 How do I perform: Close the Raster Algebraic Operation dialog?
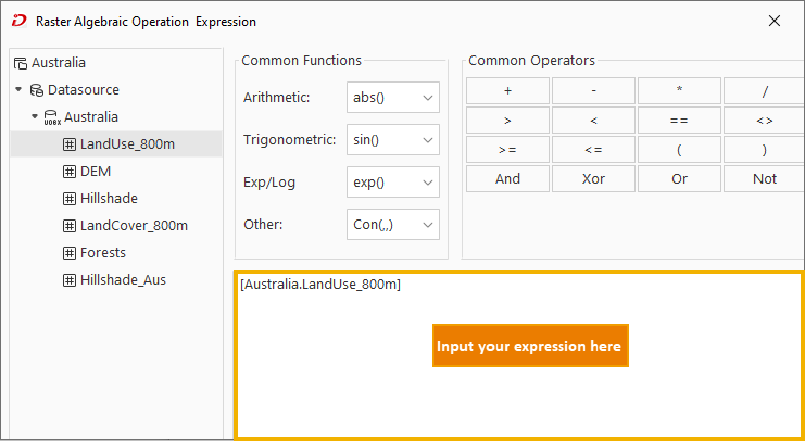point(774,21)
